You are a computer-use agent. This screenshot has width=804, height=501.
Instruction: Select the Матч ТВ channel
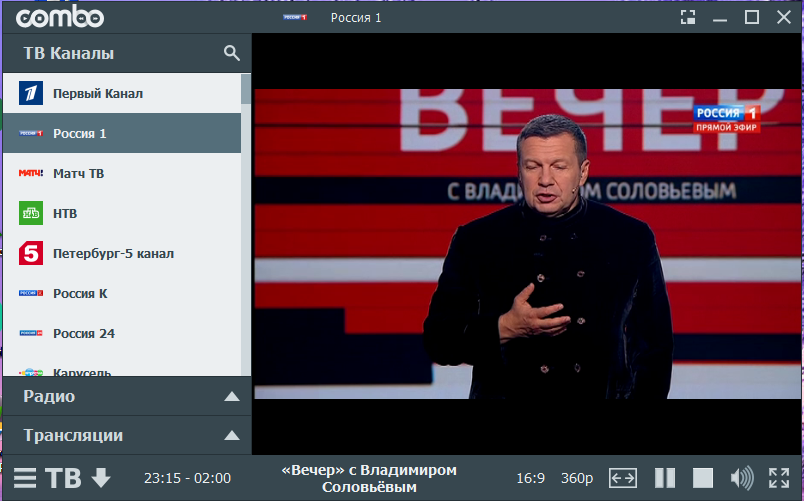[x=122, y=173]
